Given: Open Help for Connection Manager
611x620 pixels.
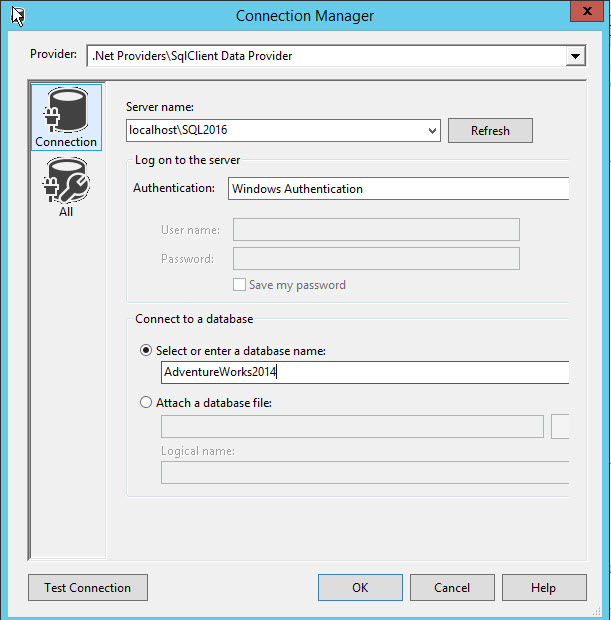Looking at the screenshot, I should [544, 588].
